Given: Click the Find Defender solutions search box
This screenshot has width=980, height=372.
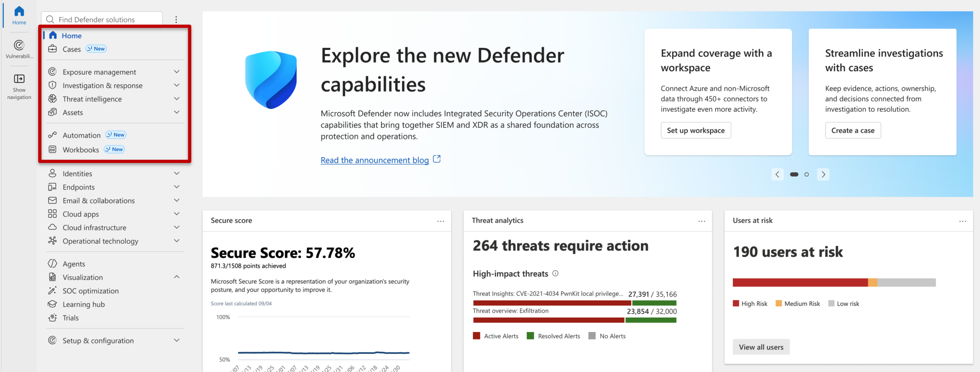Looking at the screenshot, I should [102, 19].
